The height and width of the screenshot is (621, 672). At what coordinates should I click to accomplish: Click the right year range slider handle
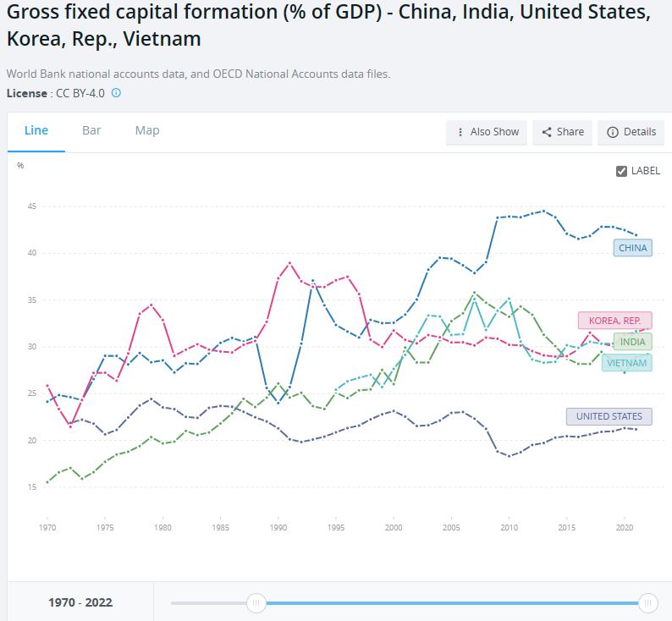pos(648,602)
